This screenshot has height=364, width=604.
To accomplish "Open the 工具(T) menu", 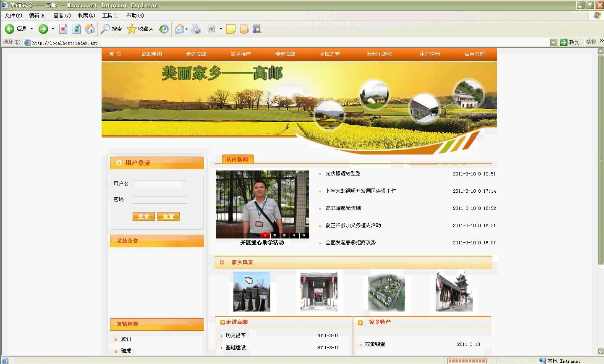I will (x=111, y=16).
